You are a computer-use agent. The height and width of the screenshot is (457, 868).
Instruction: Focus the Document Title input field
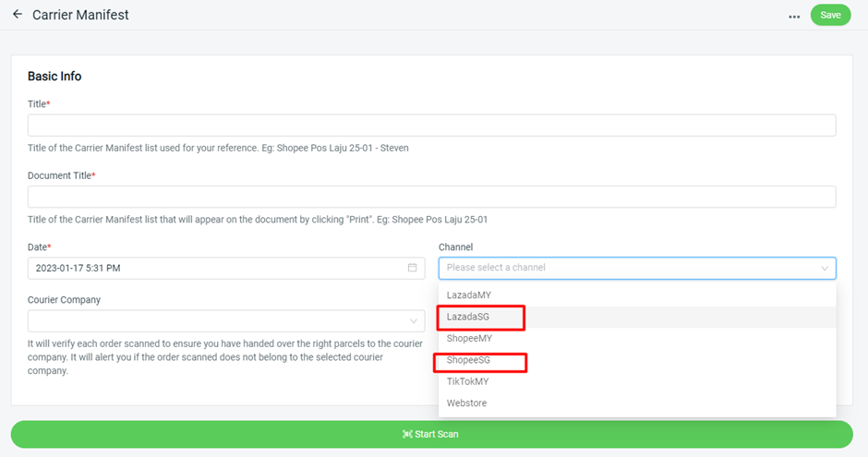432,197
